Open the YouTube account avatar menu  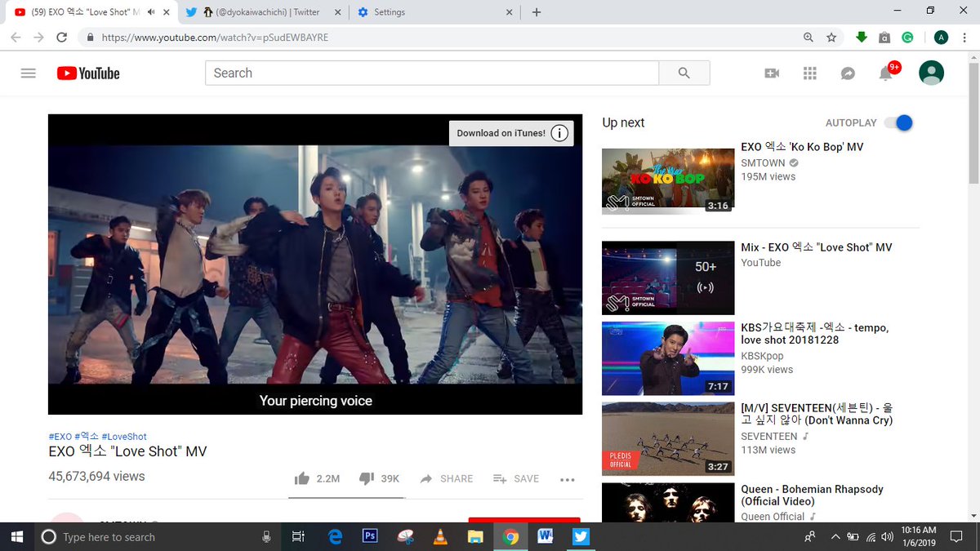tap(931, 73)
